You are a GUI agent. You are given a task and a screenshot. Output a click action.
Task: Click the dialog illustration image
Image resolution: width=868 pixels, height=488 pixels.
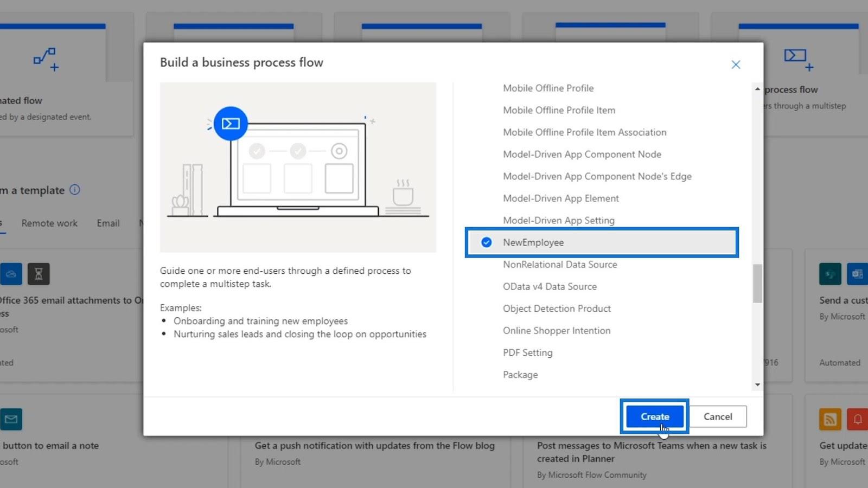[x=298, y=167]
